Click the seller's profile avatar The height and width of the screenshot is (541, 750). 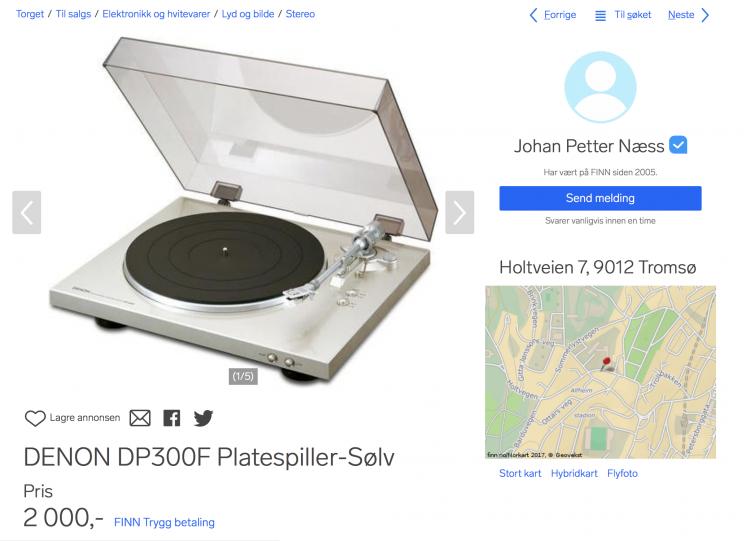600,87
